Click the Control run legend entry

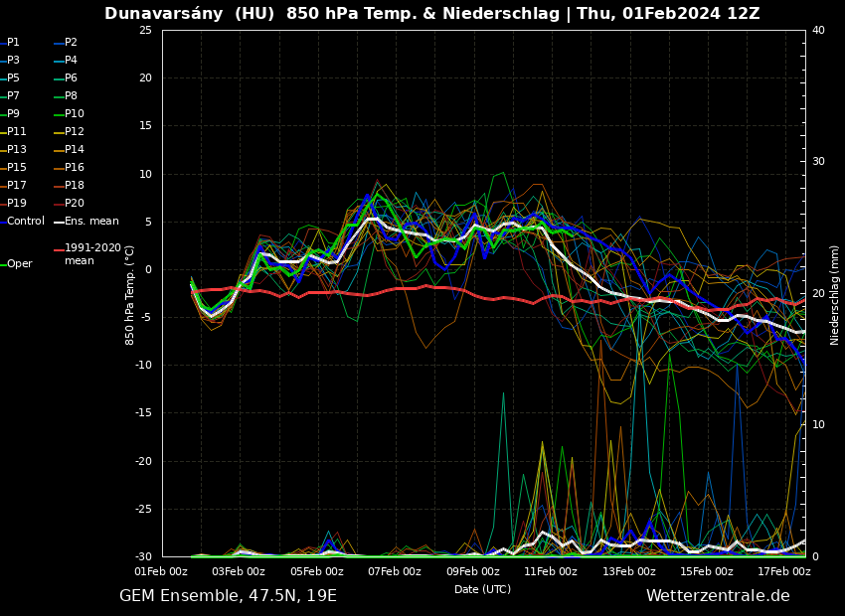point(25,222)
